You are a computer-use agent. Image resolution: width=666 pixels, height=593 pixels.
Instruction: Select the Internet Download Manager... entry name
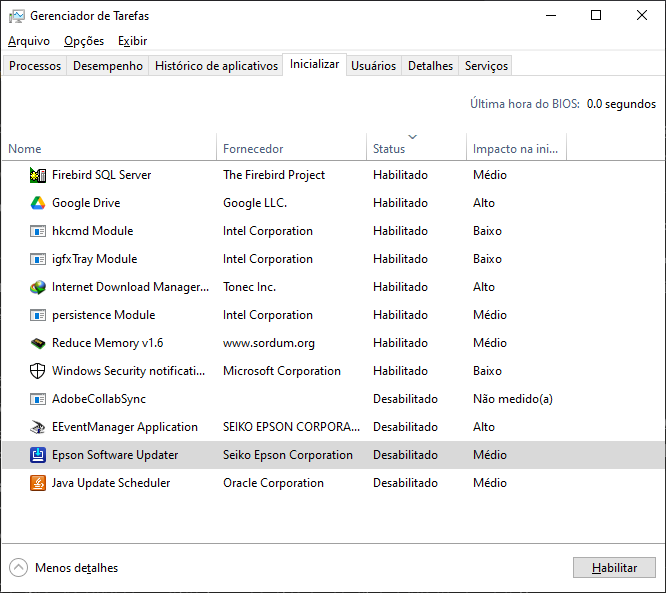click(130, 287)
